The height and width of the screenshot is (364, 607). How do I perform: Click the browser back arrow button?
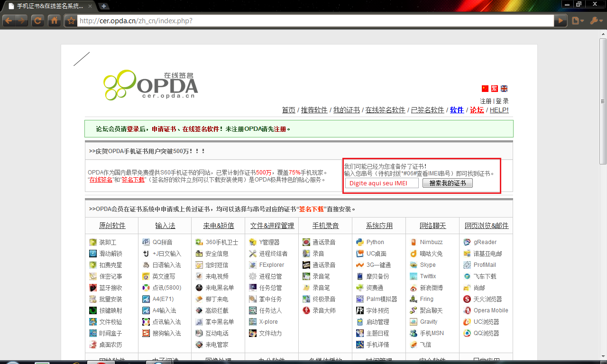coord(9,21)
